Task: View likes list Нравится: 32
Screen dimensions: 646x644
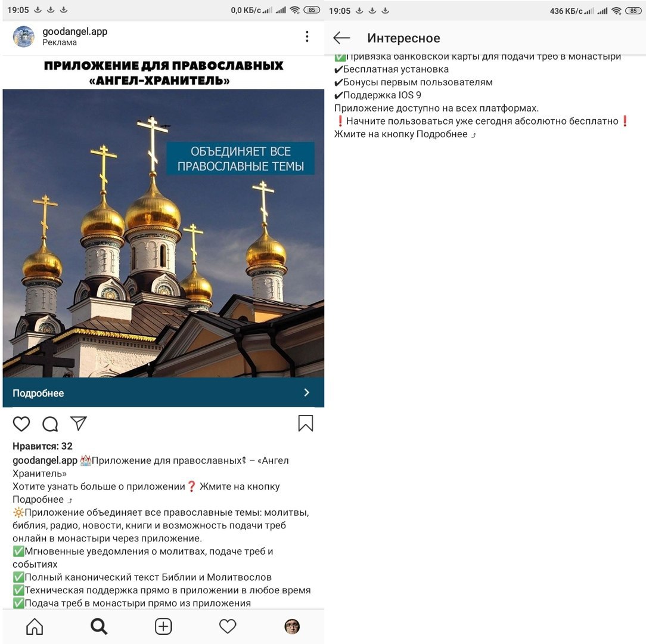Action: coord(42,446)
